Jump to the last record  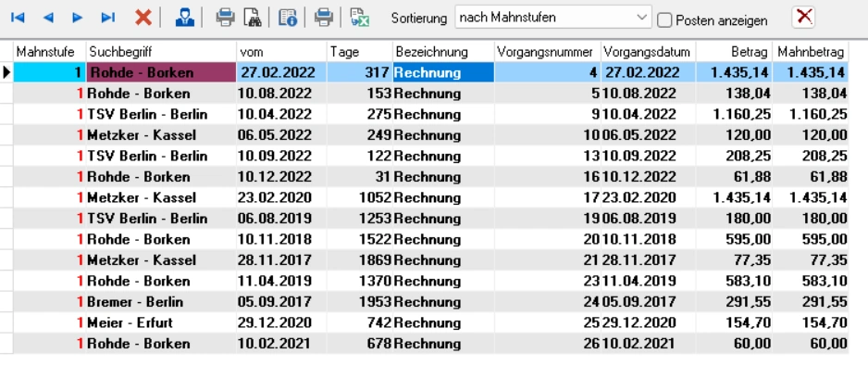(x=108, y=18)
